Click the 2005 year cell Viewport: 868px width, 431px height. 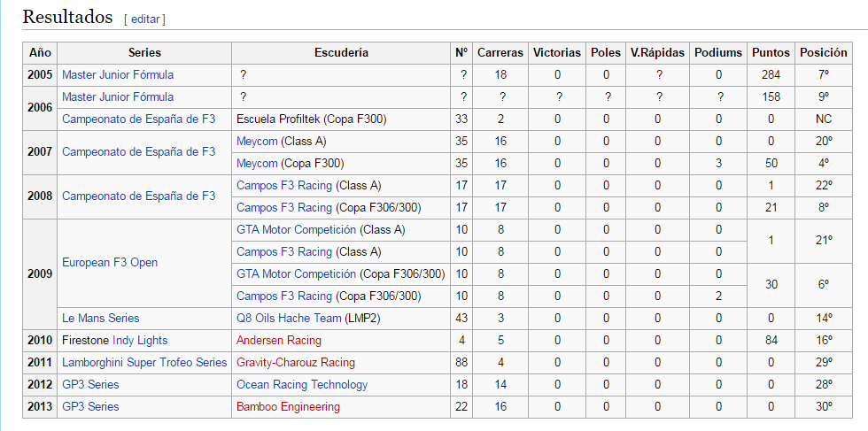pos(41,74)
